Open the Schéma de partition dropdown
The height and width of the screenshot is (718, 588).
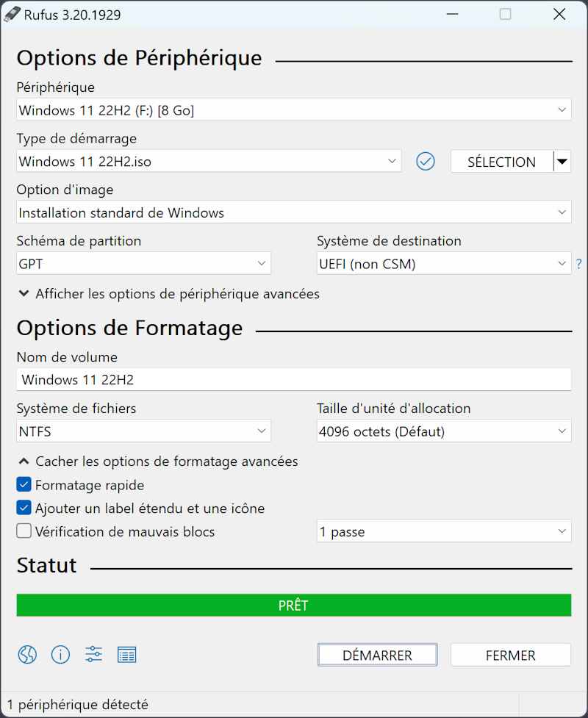pos(143,263)
